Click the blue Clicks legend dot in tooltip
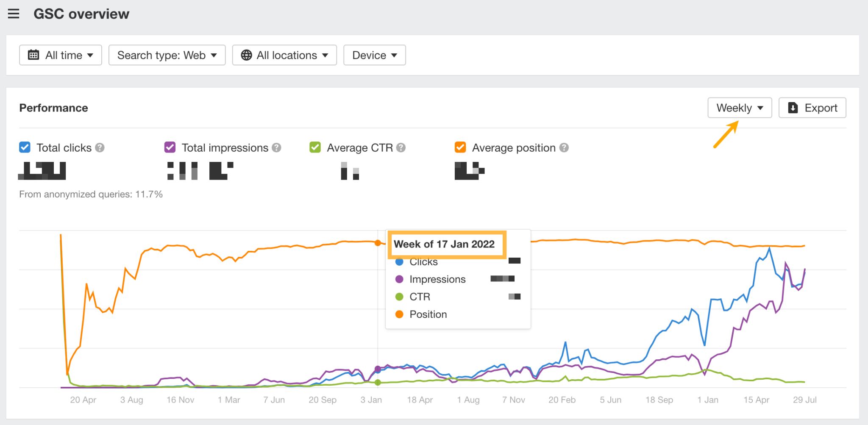 (x=399, y=261)
